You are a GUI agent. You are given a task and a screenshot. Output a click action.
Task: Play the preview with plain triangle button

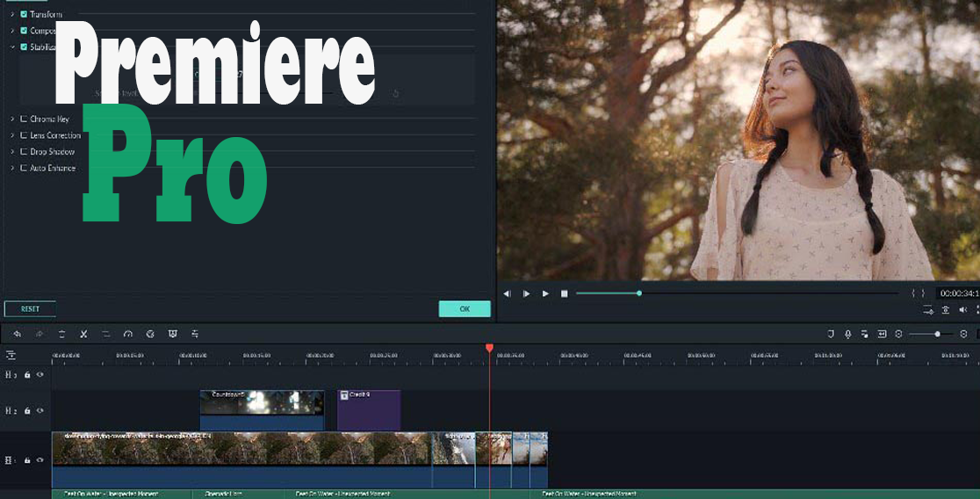(545, 293)
